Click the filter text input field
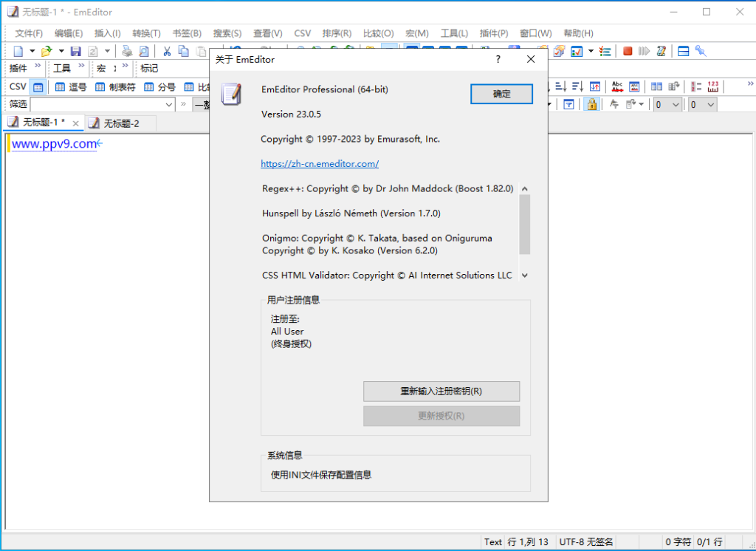The image size is (756, 551). click(x=97, y=104)
